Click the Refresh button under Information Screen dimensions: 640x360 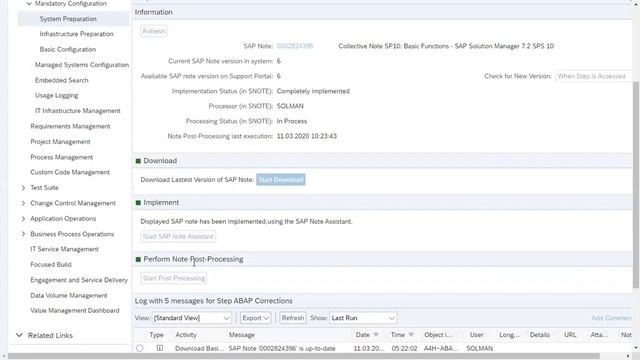[x=154, y=31]
